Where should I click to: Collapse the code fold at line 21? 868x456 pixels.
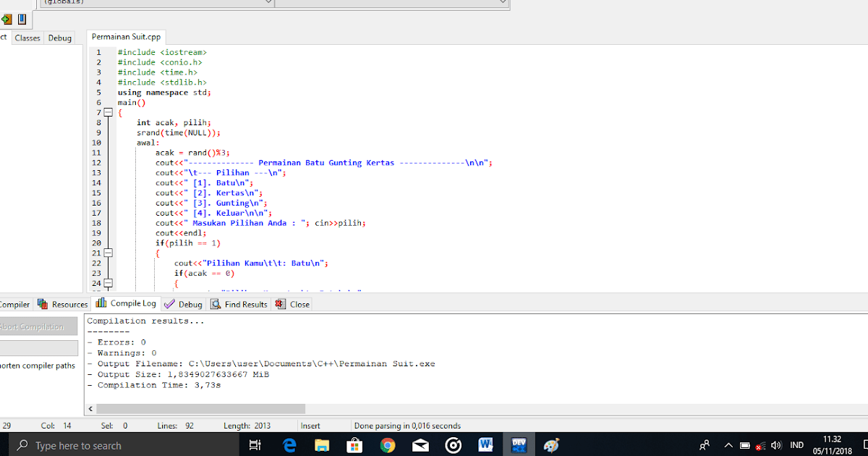(x=108, y=253)
